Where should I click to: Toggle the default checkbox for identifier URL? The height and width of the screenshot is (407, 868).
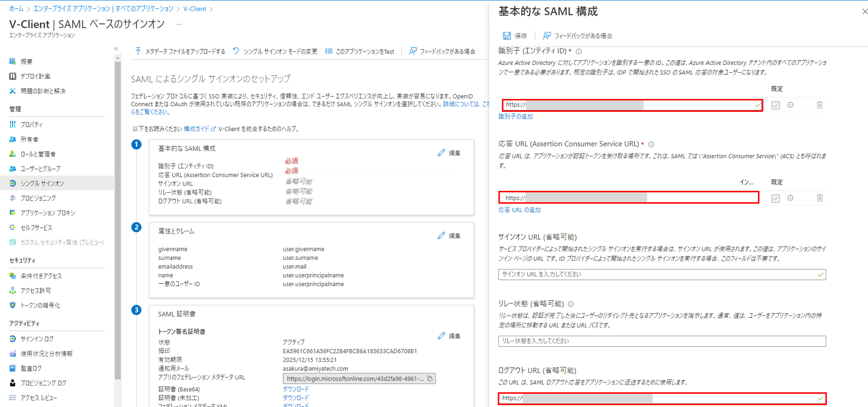click(775, 105)
